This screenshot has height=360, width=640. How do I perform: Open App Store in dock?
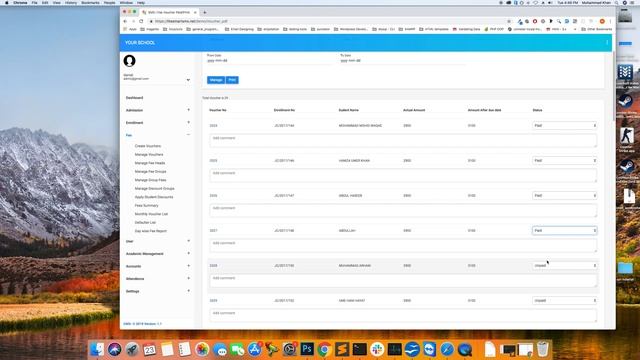(255, 349)
